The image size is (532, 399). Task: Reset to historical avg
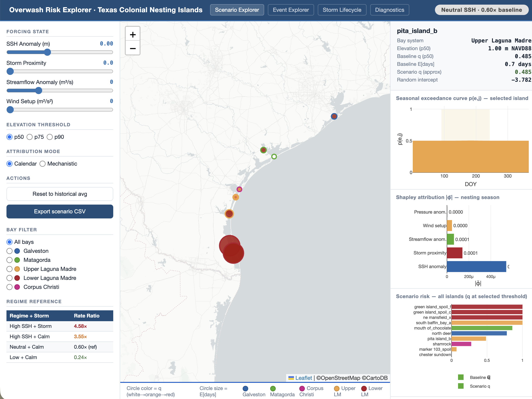[60, 194]
